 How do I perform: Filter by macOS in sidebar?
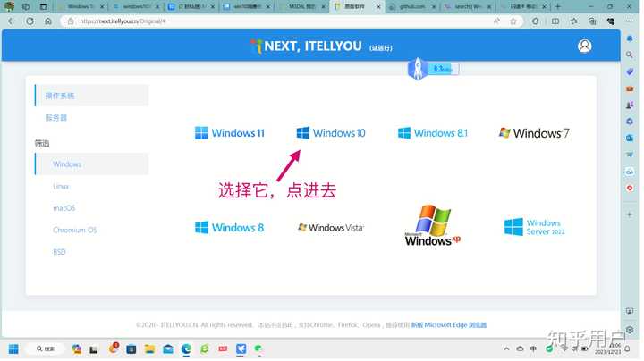click(64, 208)
